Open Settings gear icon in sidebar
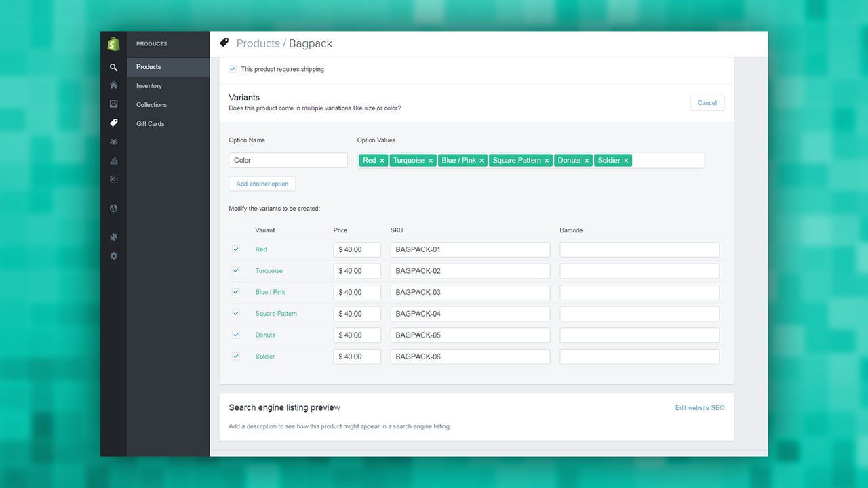Screen dimensions: 868x488 (113, 256)
